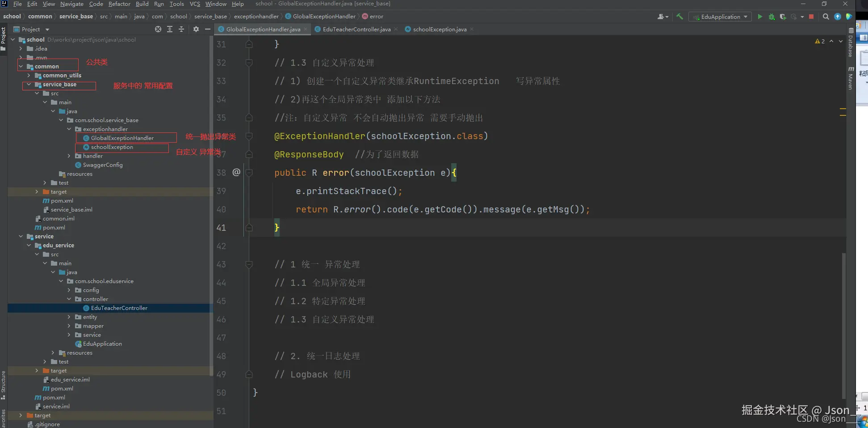Open the Maven tool window

pyautogui.click(x=851, y=78)
